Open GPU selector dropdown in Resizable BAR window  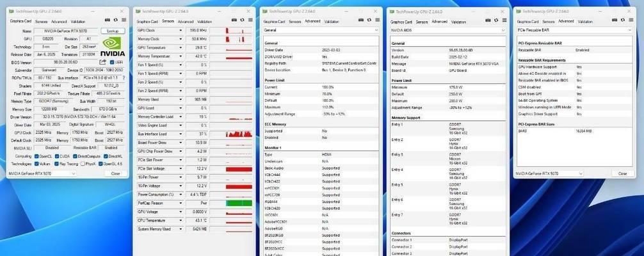point(549,174)
